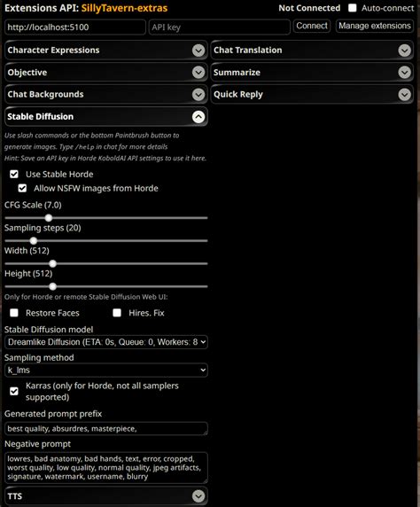Expand the TTS chevron icon

(x=198, y=496)
